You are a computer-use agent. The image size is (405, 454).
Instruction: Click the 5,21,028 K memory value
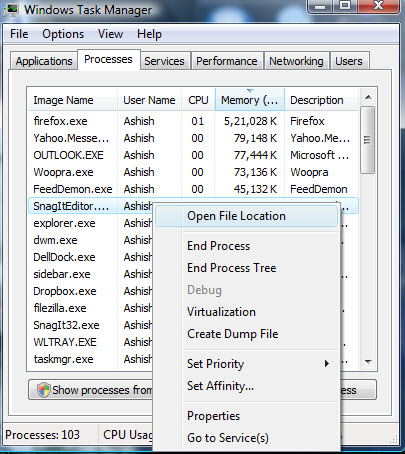click(x=250, y=121)
